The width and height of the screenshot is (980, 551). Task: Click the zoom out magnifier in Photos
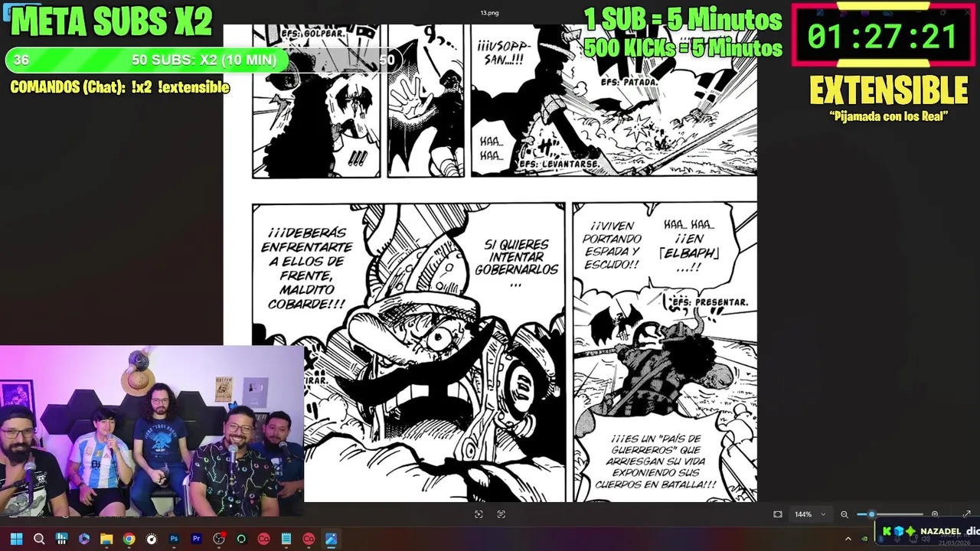[x=844, y=514]
